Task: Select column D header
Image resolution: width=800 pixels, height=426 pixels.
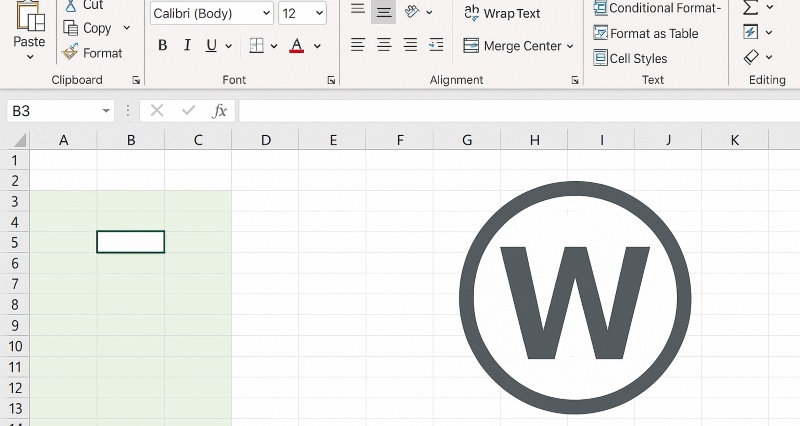Action: point(265,140)
